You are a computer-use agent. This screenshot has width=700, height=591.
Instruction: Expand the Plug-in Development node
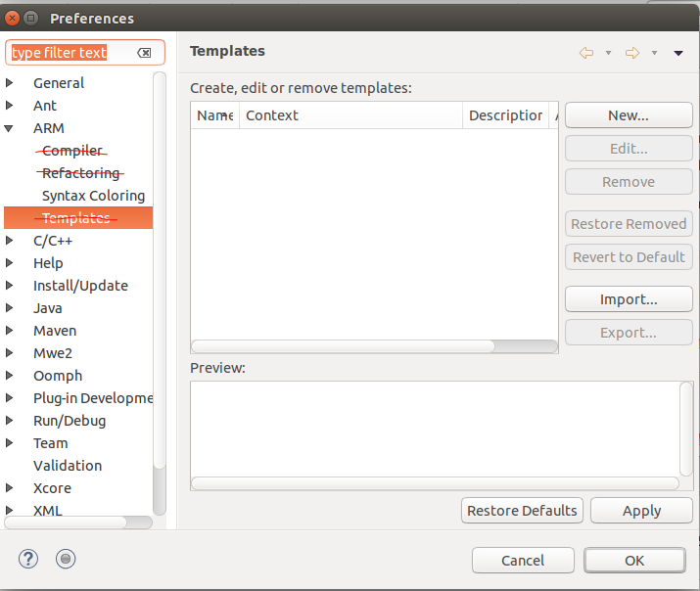pos(9,398)
